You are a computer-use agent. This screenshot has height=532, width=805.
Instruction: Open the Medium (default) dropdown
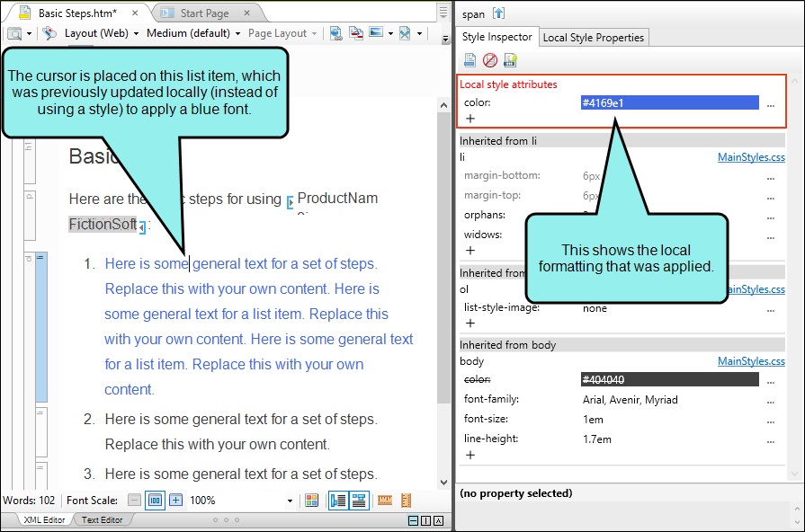pyautogui.click(x=193, y=33)
